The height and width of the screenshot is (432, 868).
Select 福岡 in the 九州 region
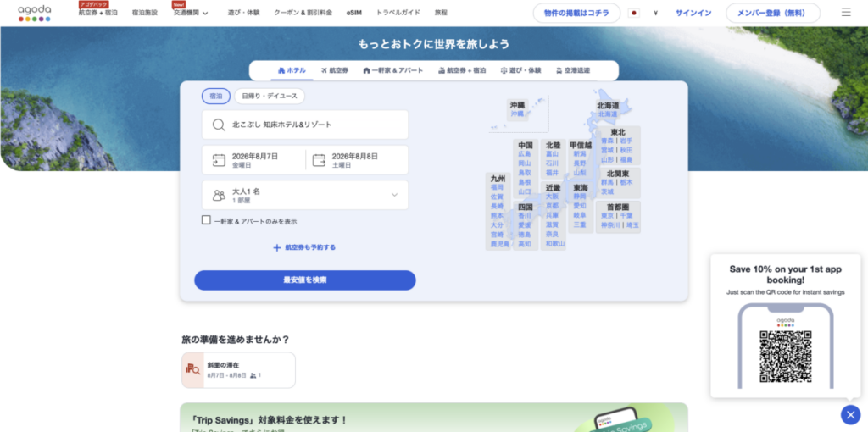pos(497,187)
